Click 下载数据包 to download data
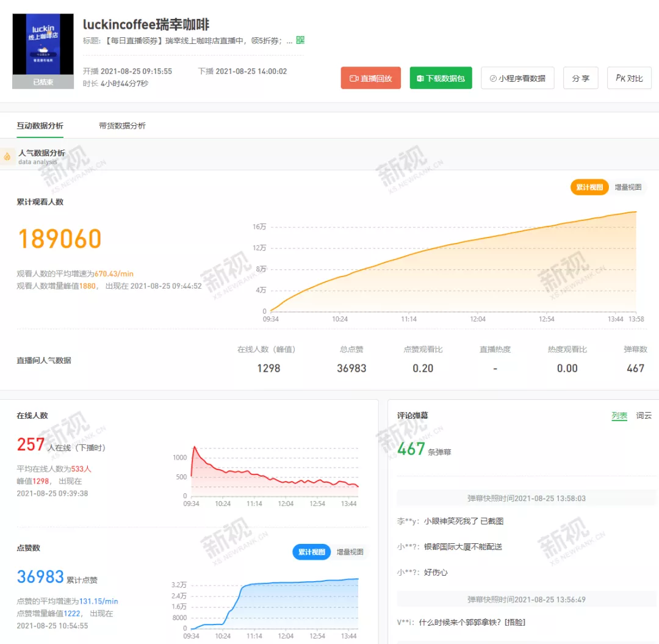Viewport: 659px width, 644px height. coord(441,78)
